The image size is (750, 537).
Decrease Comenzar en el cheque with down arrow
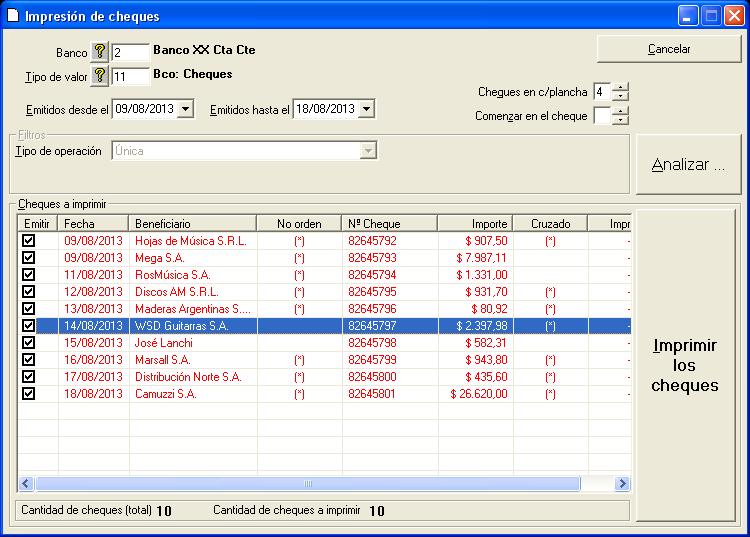pyautogui.click(x=621, y=120)
